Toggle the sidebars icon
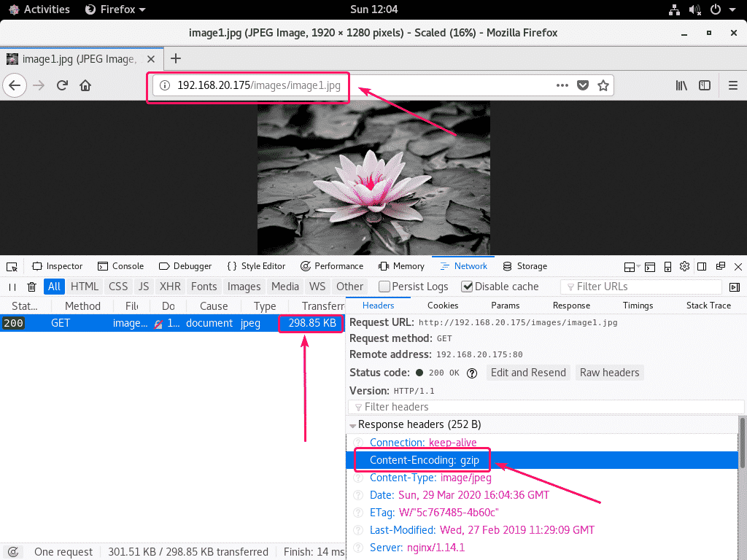Image resolution: width=747 pixels, height=560 pixels. coord(705,86)
